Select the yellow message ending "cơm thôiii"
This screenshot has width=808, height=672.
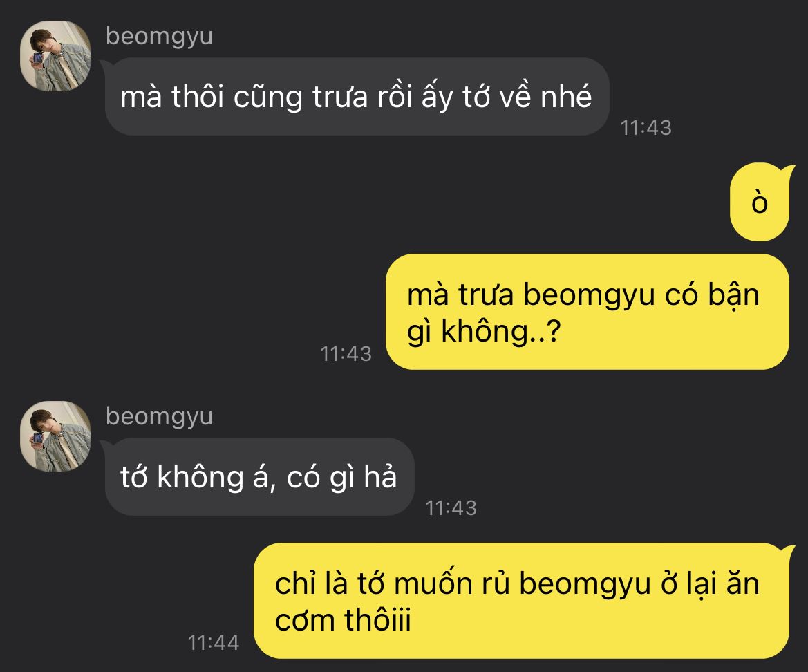point(521,601)
